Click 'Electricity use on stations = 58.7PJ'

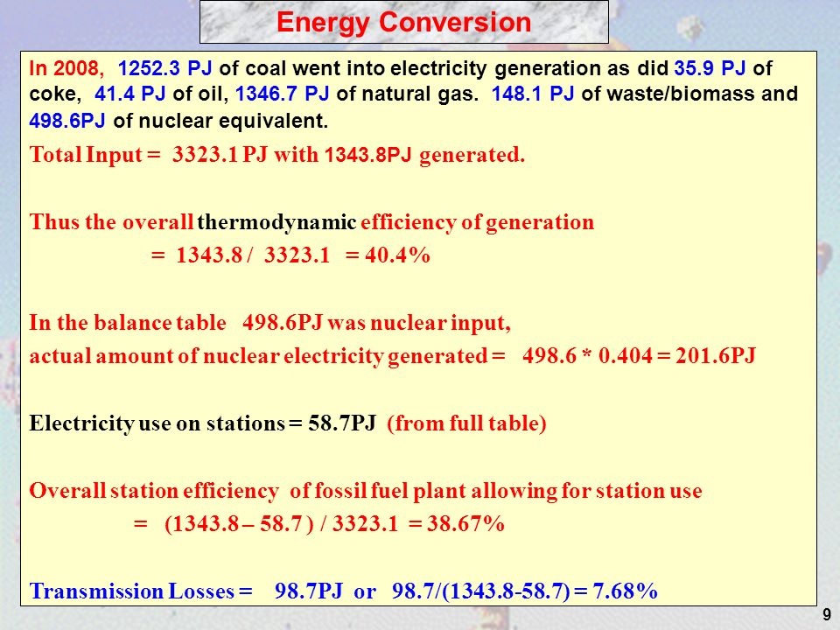pos(202,423)
